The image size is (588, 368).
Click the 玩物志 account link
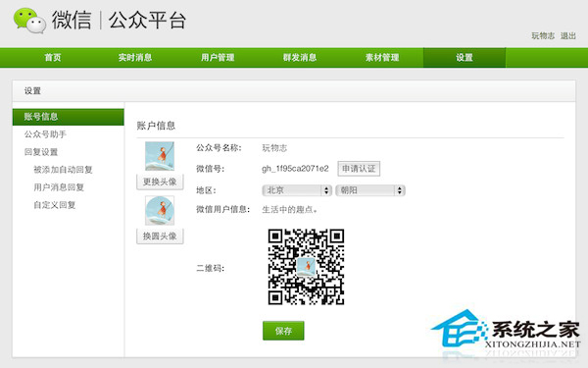pos(543,36)
